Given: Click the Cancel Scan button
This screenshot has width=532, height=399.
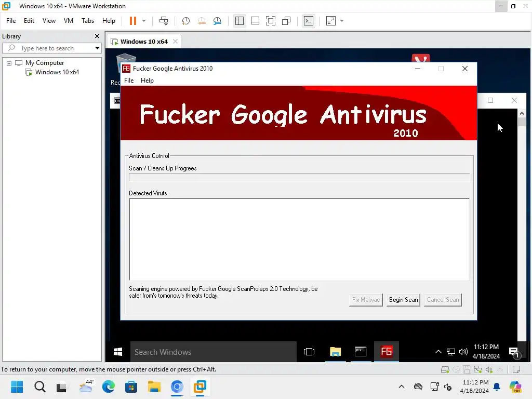Looking at the screenshot, I should (x=443, y=300).
